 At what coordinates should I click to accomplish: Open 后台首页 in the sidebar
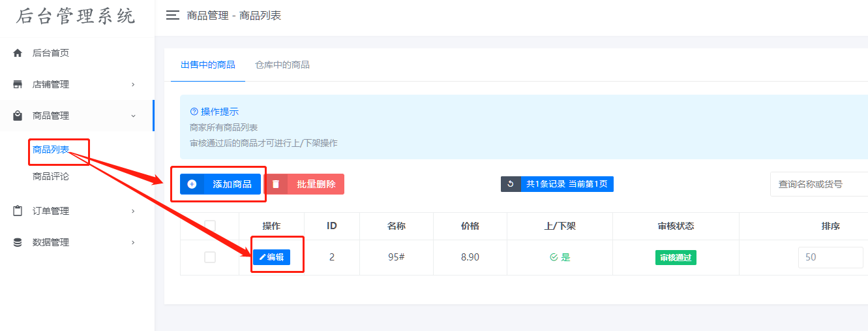coord(77,53)
